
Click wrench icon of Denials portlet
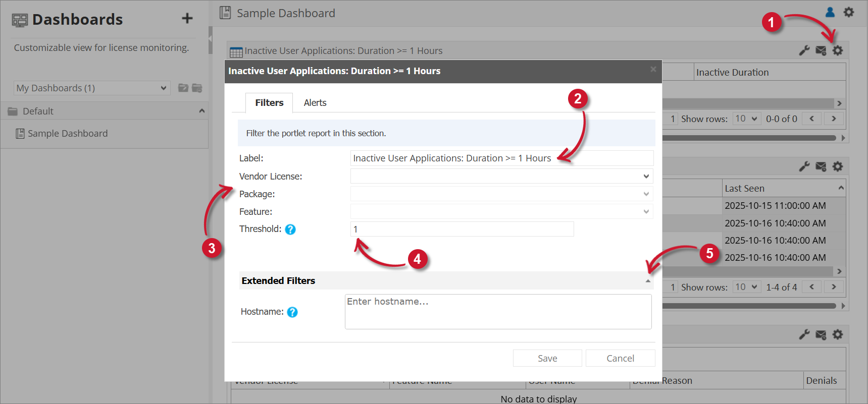(x=804, y=334)
